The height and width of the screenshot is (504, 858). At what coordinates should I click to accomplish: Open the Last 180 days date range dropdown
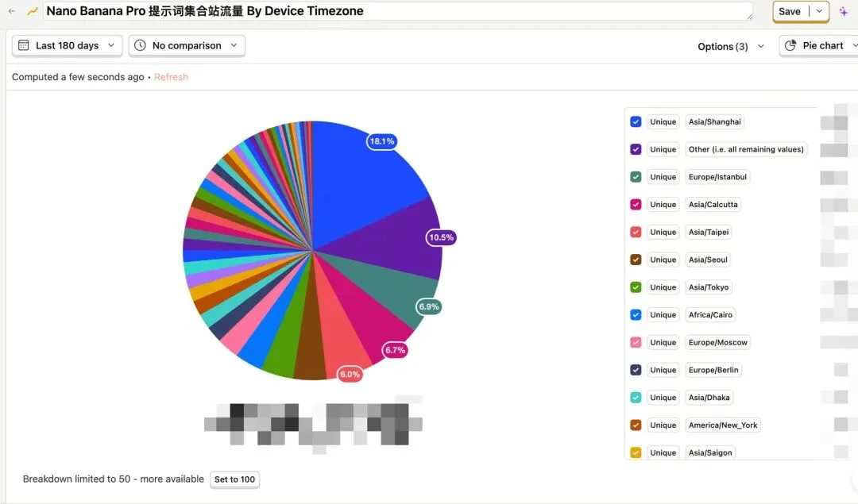tap(68, 46)
